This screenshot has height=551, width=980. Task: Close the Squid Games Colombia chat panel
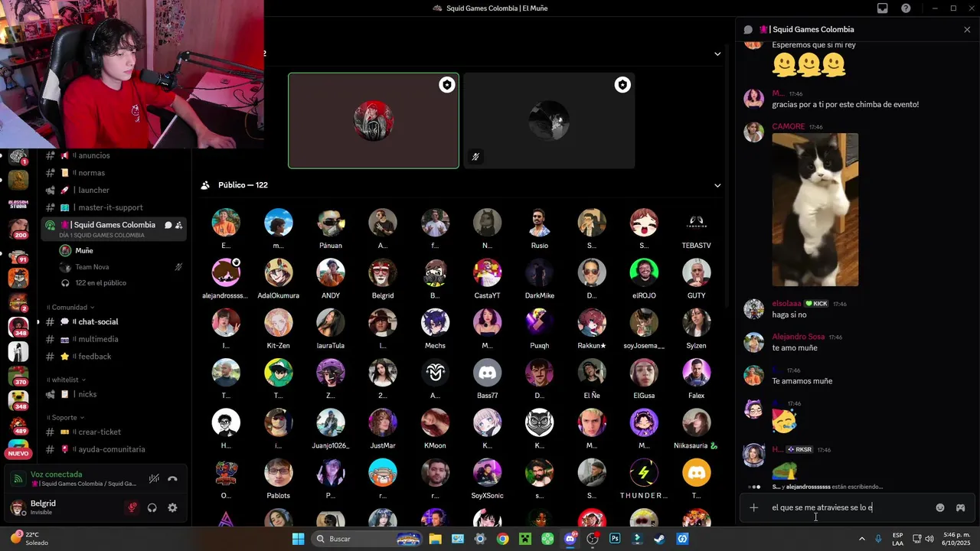click(x=967, y=29)
